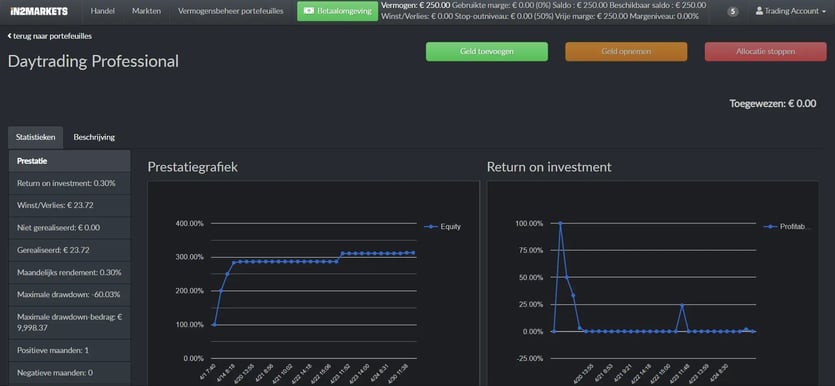The width and height of the screenshot is (835, 386).
Task: Click the Toegewezen: € 0.00 text
Action: [x=773, y=103]
